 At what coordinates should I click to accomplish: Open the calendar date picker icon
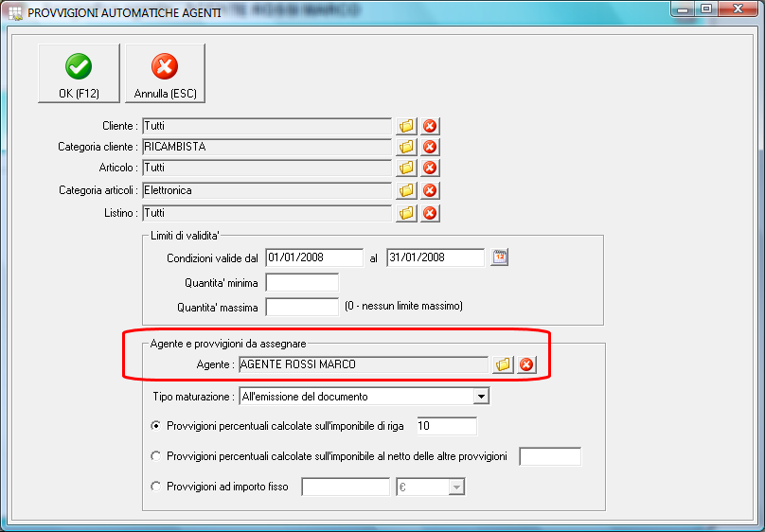click(x=500, y=257)
